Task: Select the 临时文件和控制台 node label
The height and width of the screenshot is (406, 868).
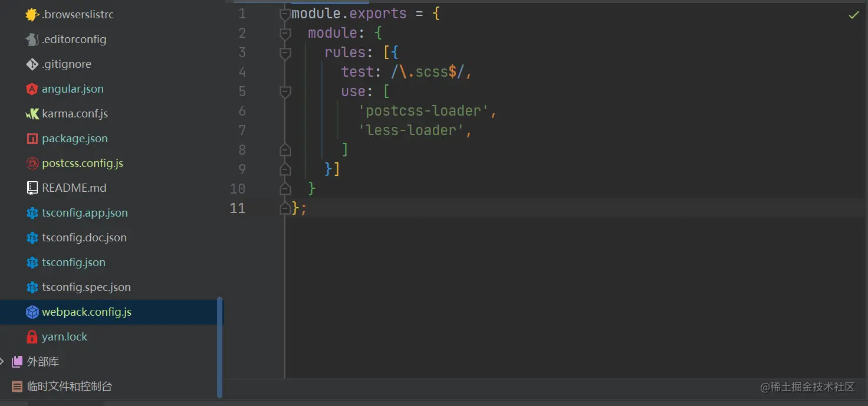Action: 70,387
